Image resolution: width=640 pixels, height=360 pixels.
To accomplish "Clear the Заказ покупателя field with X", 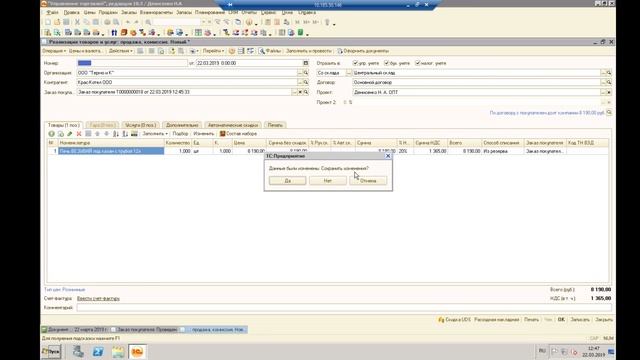I will (300, 92).
